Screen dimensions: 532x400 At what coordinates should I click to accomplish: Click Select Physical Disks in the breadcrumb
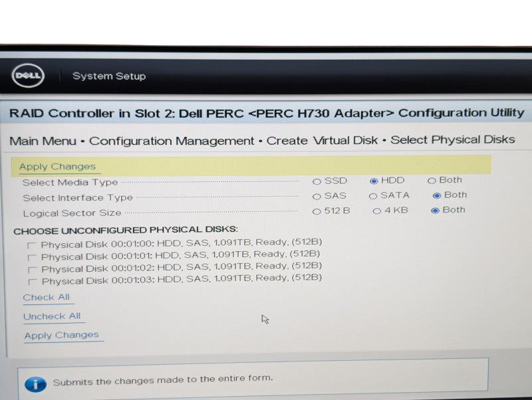pos(453,140)
